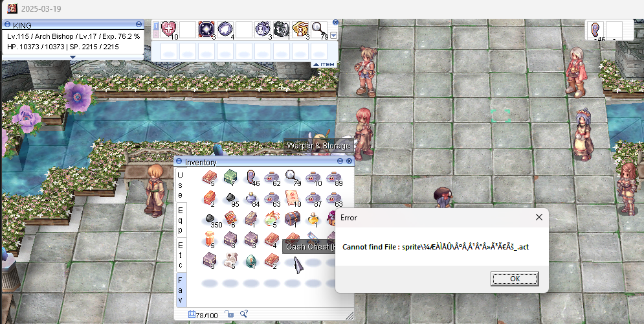Talk to the maid NPC with apron
Image resolution: width=644 pixels, height=324 pixels.
click(583, 134)
